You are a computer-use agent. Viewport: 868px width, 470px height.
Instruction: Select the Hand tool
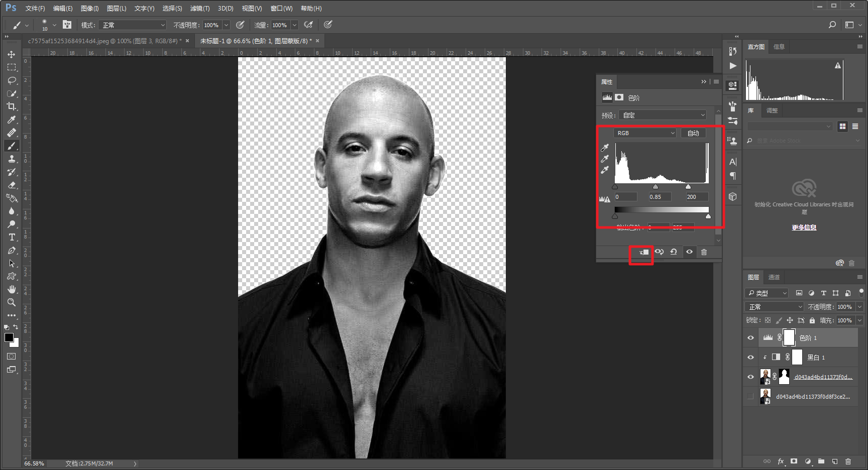12,289
